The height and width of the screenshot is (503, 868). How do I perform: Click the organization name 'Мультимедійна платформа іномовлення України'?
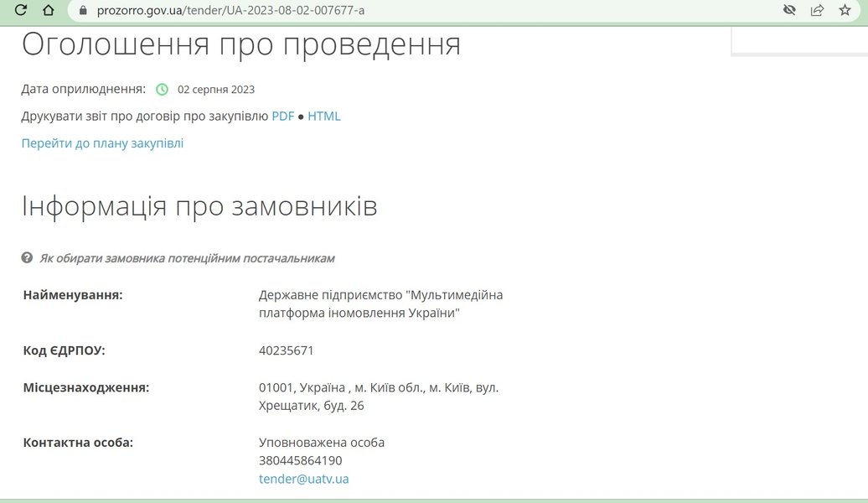coord(381,303)
